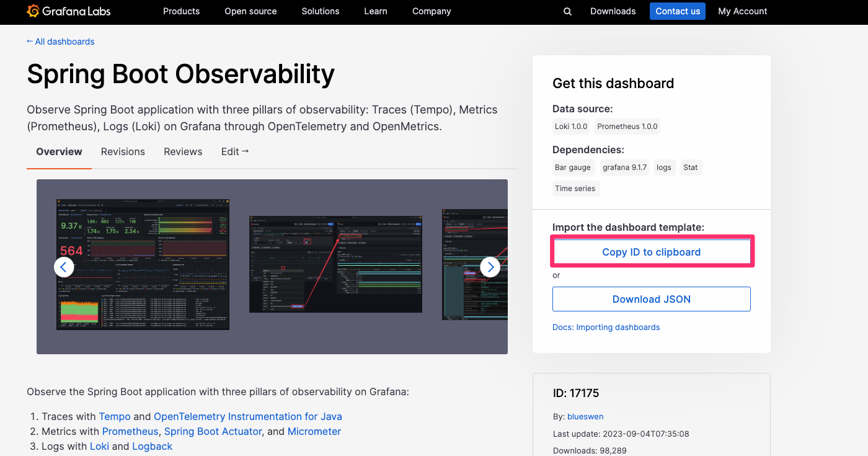868x456 pixels.
Task: Click the Prometheus 1.0.0 data source tag
Action: [627, 127]
